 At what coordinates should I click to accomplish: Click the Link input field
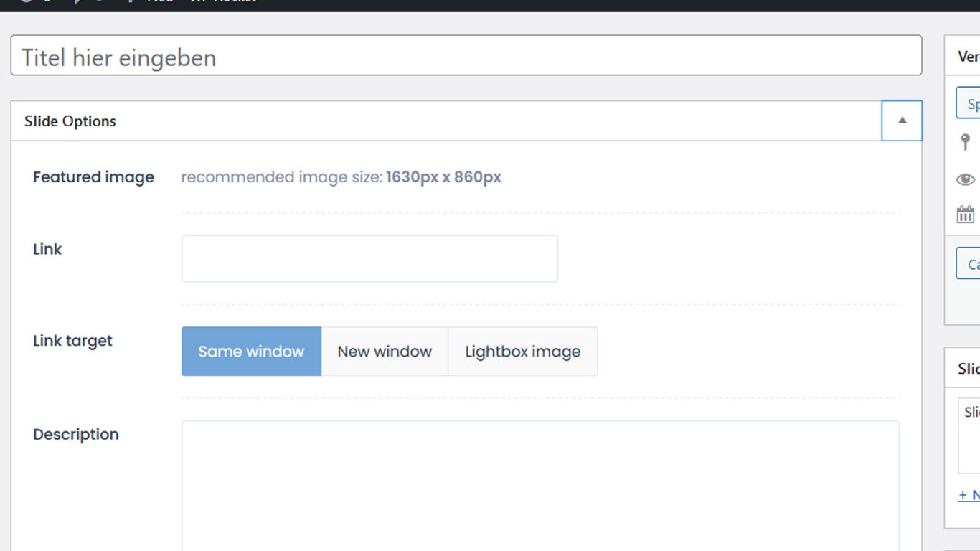(x=369, y=258)
